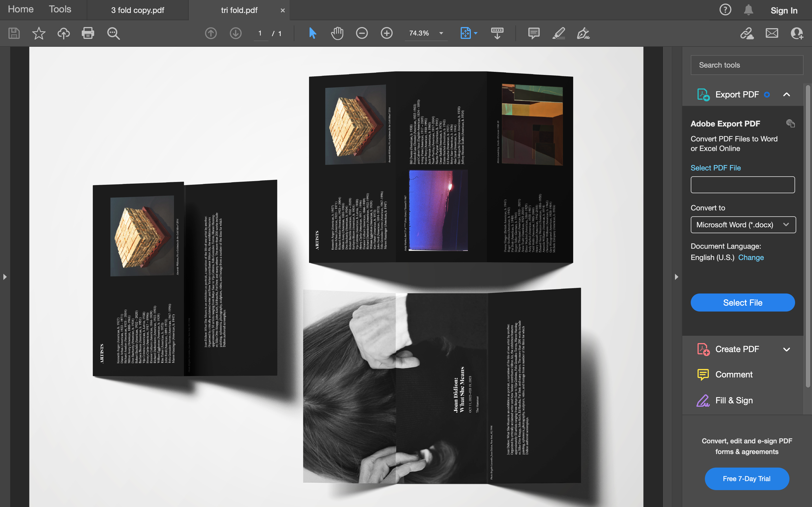The height and width of the screenshot is (507, 812).
Task: Click the Change language link
Action: tap(751, 257)
